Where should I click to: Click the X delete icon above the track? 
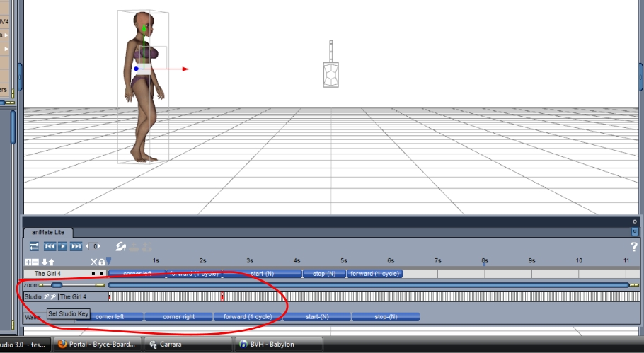coord(93,262)
